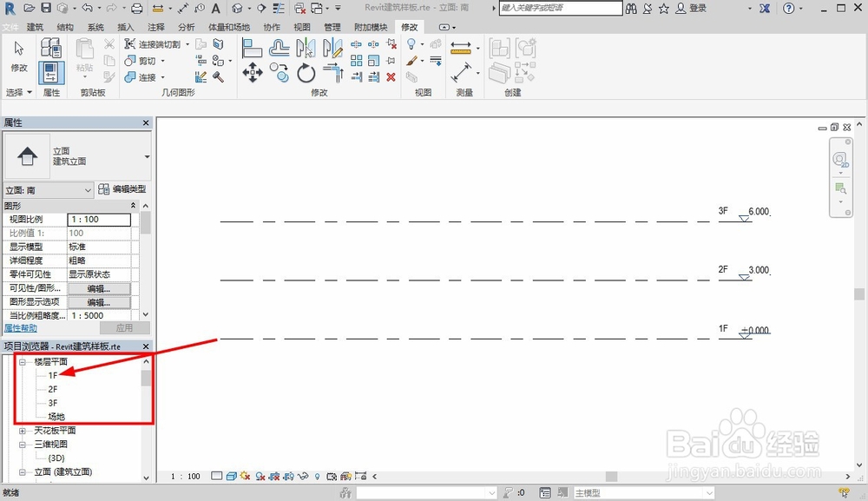Click the project browser vertical scrollbar thumb
868x501 pixels.
[146, 379]
